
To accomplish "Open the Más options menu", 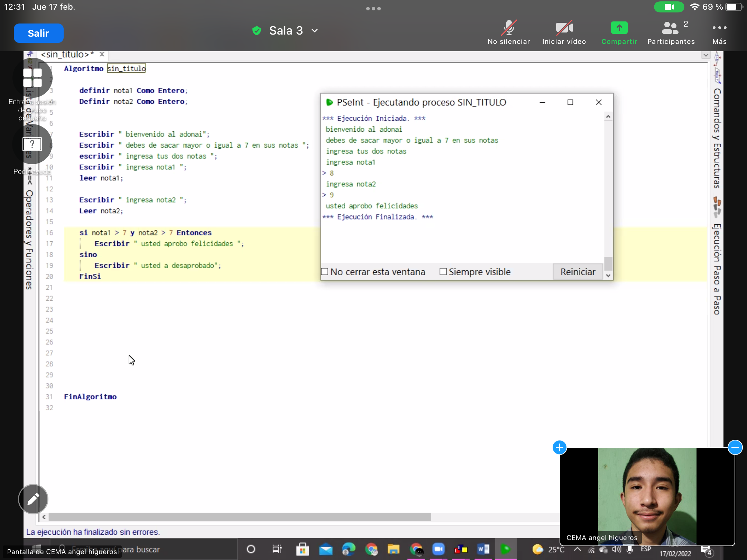I will click(x=719, y=32).
